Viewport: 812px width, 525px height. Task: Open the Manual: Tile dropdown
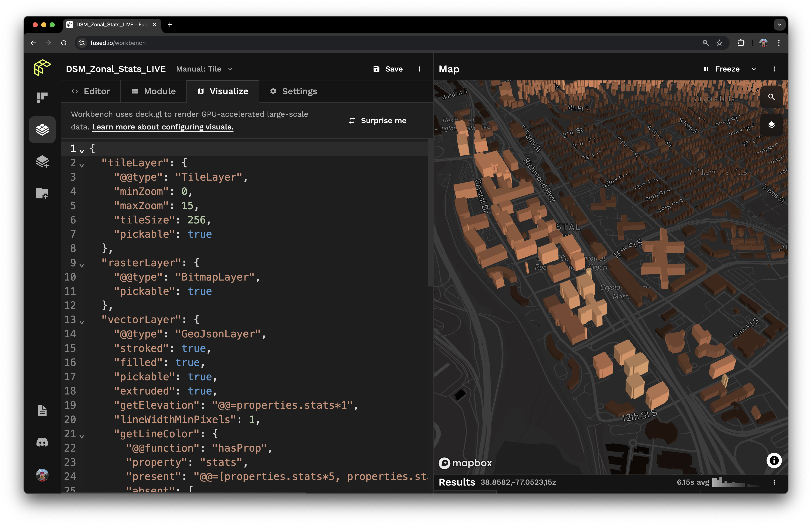(204, 69)
